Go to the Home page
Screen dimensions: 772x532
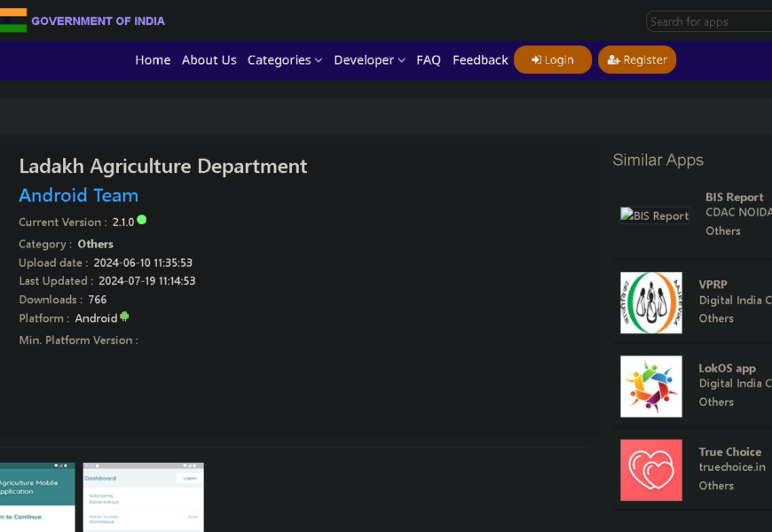[153, 60]
